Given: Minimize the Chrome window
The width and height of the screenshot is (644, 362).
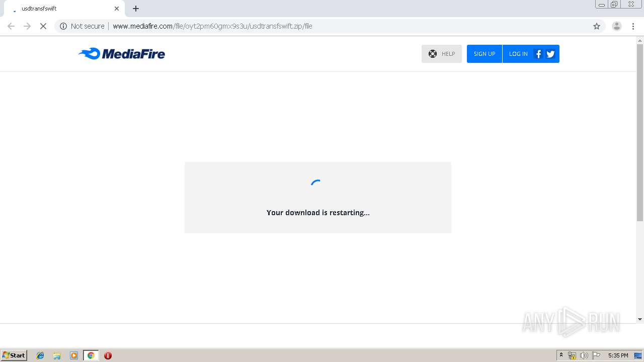Looking at the screenshot, I should pos(602,5).
